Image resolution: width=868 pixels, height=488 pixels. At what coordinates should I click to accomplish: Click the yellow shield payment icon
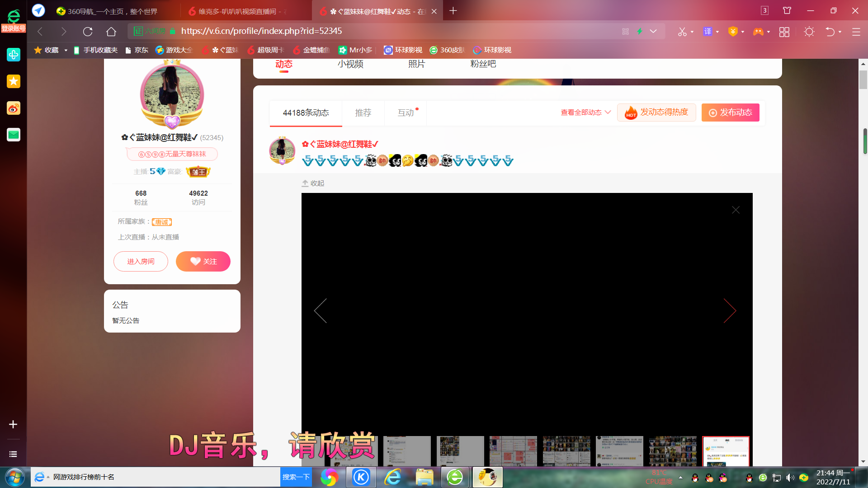point(733,32)
